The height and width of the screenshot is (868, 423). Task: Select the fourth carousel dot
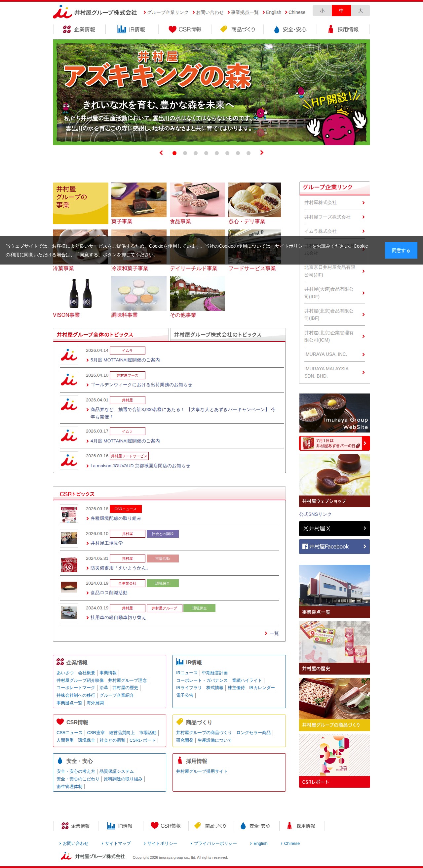[206, 153]
